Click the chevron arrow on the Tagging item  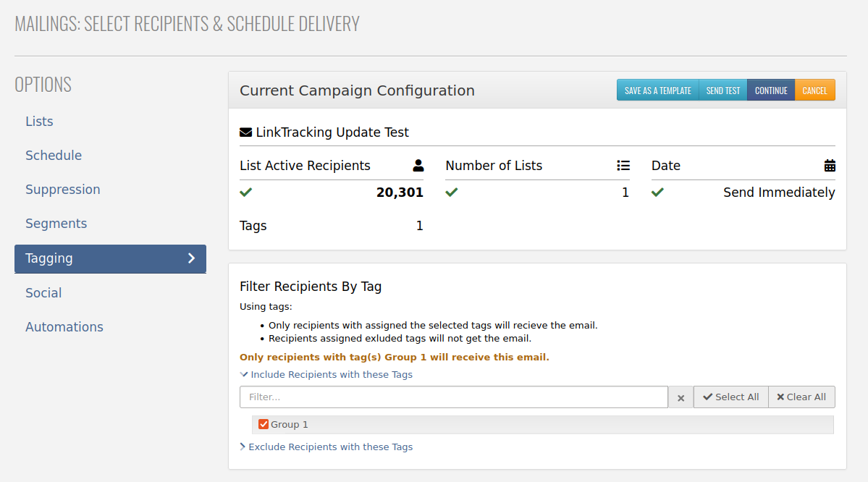tap(192, 258)
